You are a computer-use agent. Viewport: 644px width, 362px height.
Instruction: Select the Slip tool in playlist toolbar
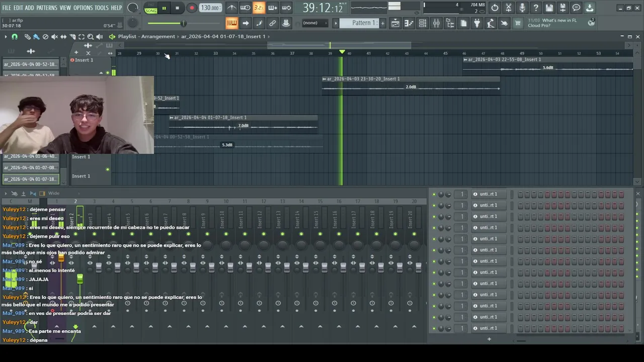click(x=63, y=37)
